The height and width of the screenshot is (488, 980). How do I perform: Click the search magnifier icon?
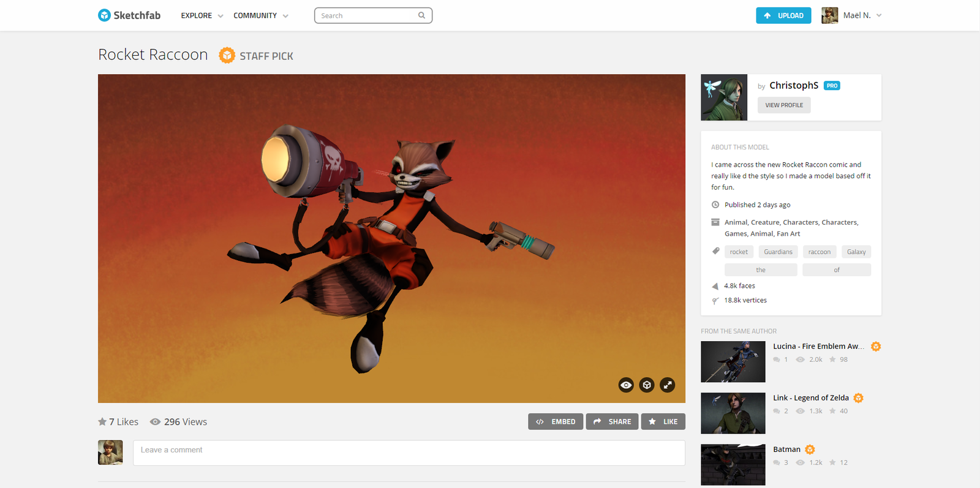[x=421, y=15]
